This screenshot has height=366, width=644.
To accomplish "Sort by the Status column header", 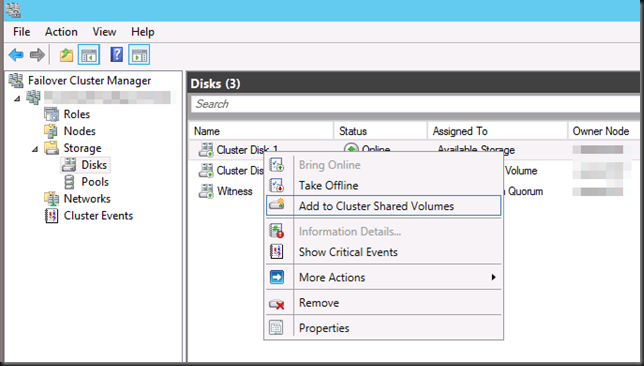I will pyautogui.click(x=381, y=131).
